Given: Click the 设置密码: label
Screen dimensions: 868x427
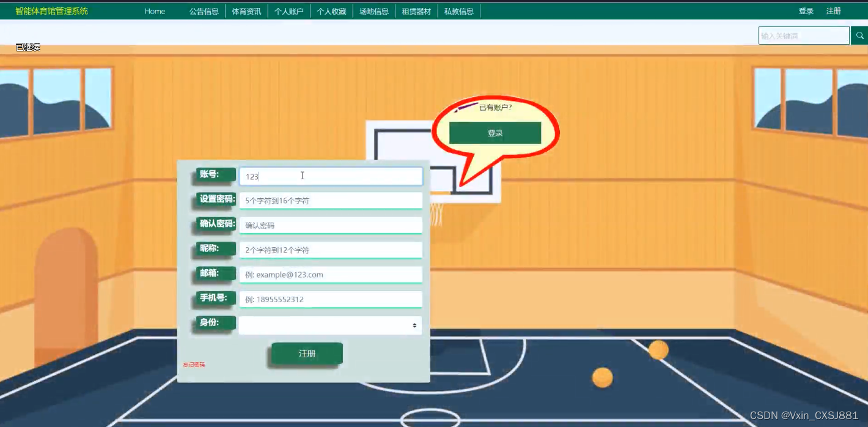Looking at the screenshot, I should [216, 199].
